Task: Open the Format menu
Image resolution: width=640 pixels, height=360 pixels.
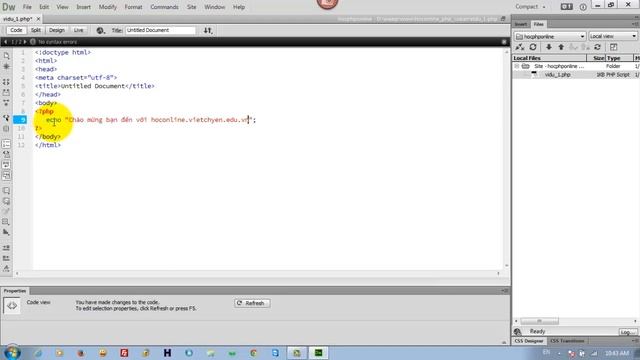Action: [x=133, y=7]
